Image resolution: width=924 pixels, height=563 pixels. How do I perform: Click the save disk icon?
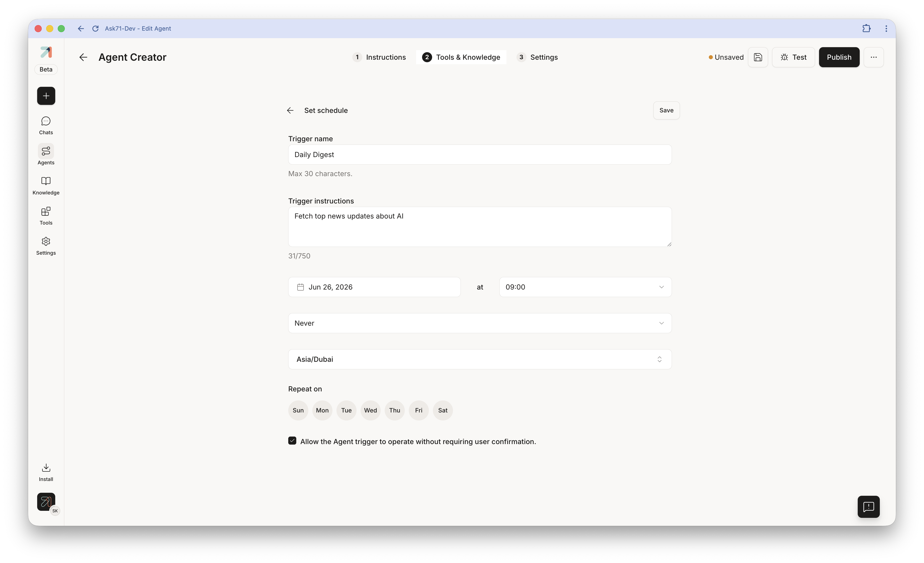click(758, 57)
